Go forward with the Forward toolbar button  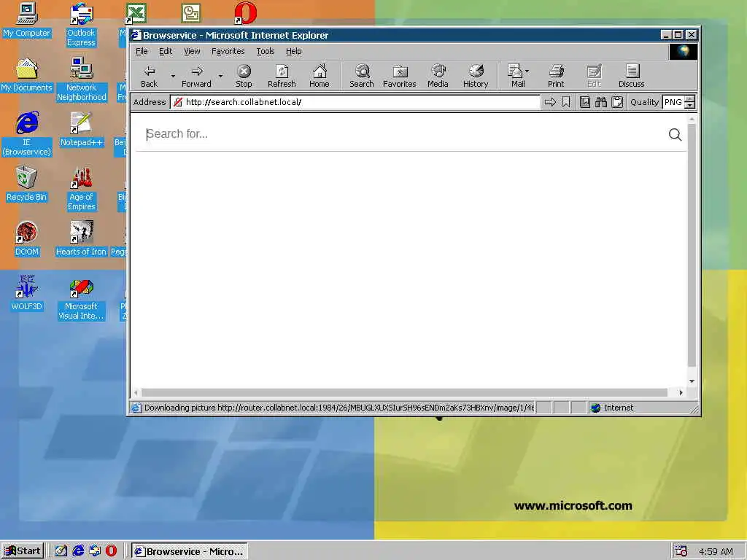click(x=196, y=76)
